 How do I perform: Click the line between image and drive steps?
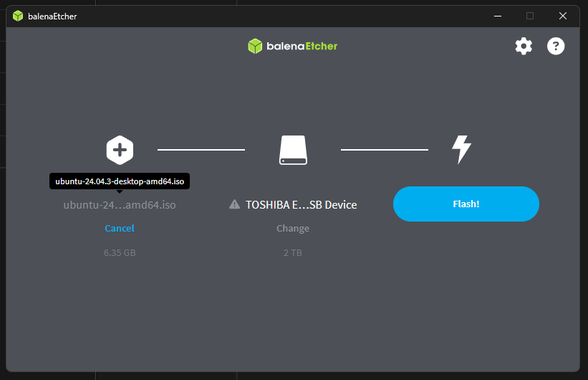[x=201, y=150]
